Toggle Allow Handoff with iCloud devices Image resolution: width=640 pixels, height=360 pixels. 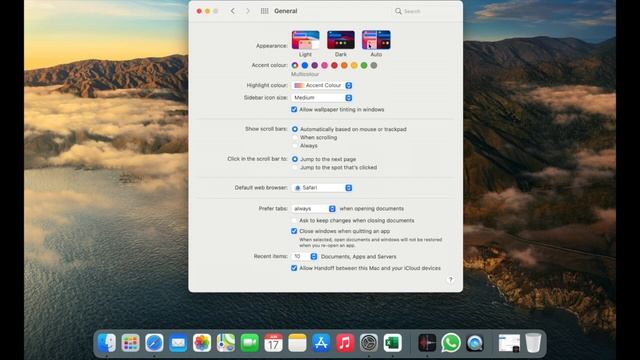294,268
